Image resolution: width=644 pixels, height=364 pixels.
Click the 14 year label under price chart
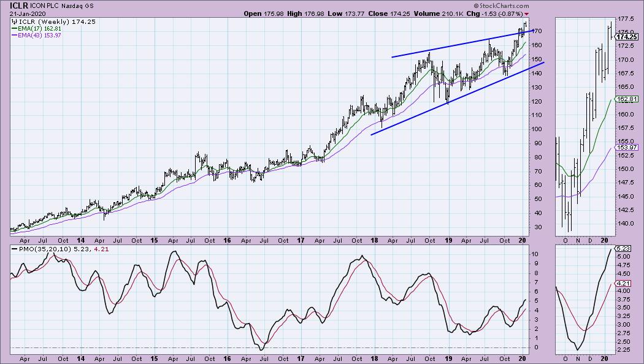[x=81, y=241]
